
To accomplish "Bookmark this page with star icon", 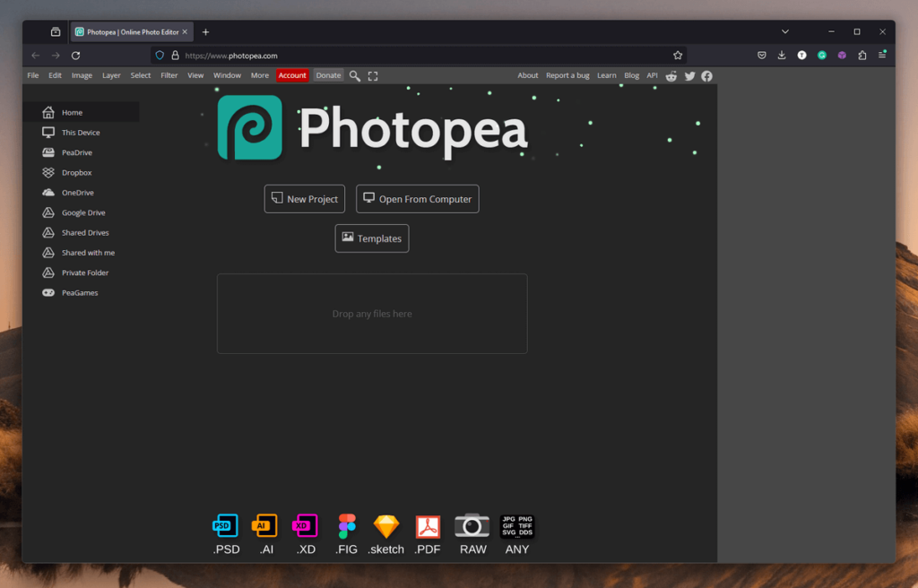I will tap(678, 55).
